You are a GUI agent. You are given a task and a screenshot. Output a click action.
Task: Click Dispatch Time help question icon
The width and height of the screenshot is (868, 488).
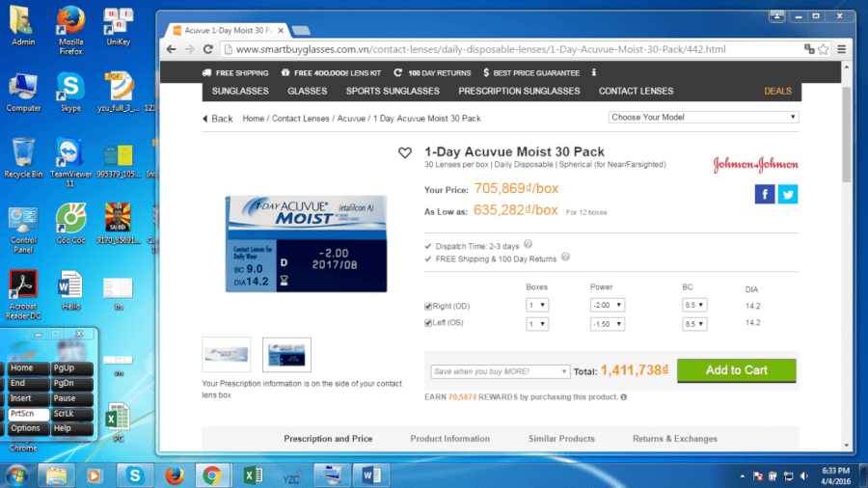pos(528,246)
